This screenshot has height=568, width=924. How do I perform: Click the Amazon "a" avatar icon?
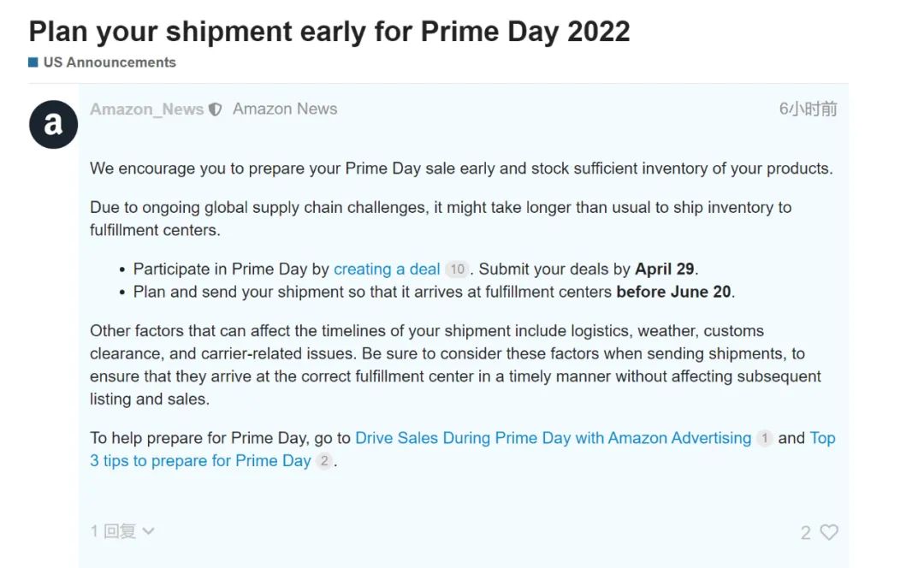(53, 123)
